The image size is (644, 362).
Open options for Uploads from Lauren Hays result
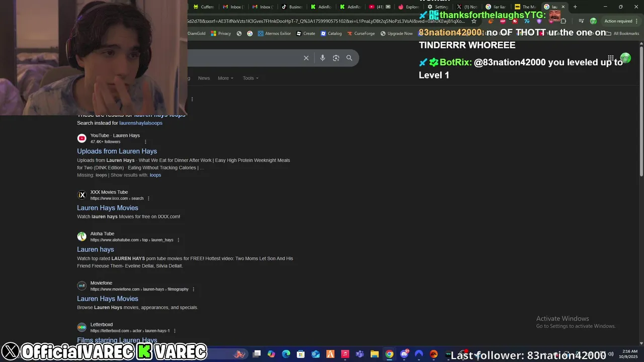(145, 142)
